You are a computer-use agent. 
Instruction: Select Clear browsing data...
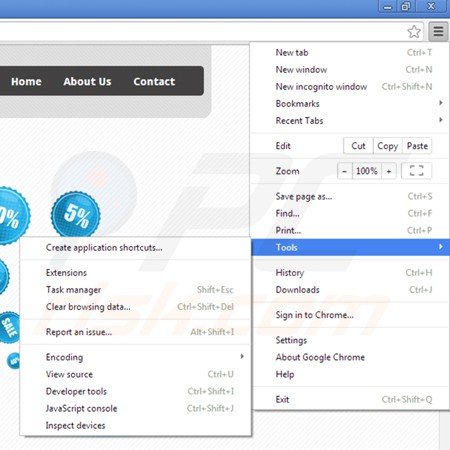135,307
